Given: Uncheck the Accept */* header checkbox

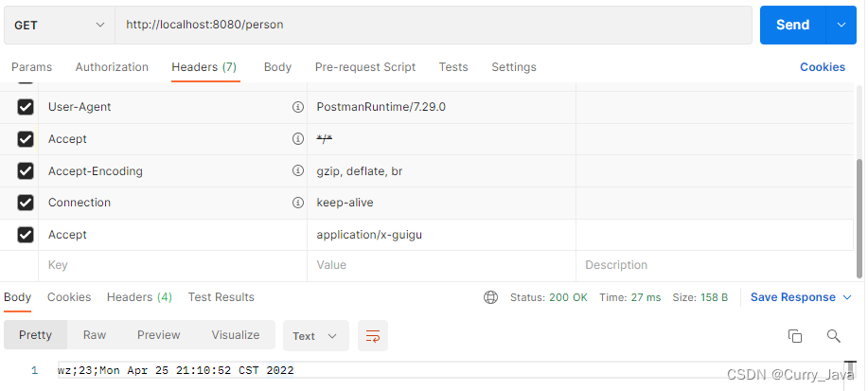Looking at the screenshot, I should [26, 139].
